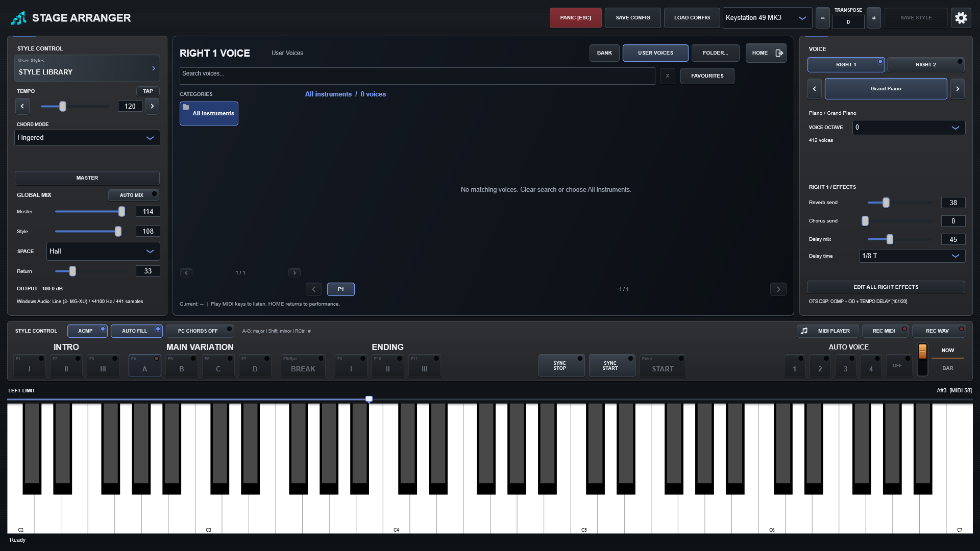Click tempo increase arrow
Viewport: 980px width, 551px height.
point(152,106)
